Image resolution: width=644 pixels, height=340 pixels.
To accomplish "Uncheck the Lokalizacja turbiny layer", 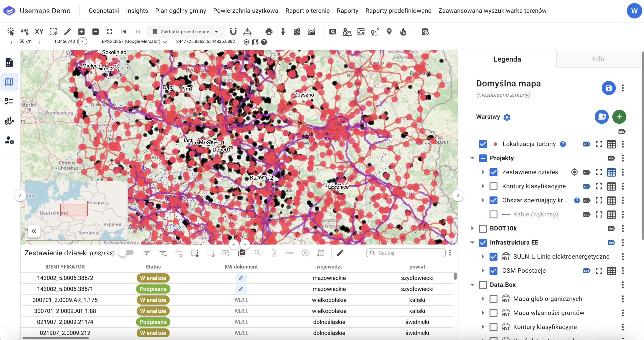I will (x=483, y=144).
